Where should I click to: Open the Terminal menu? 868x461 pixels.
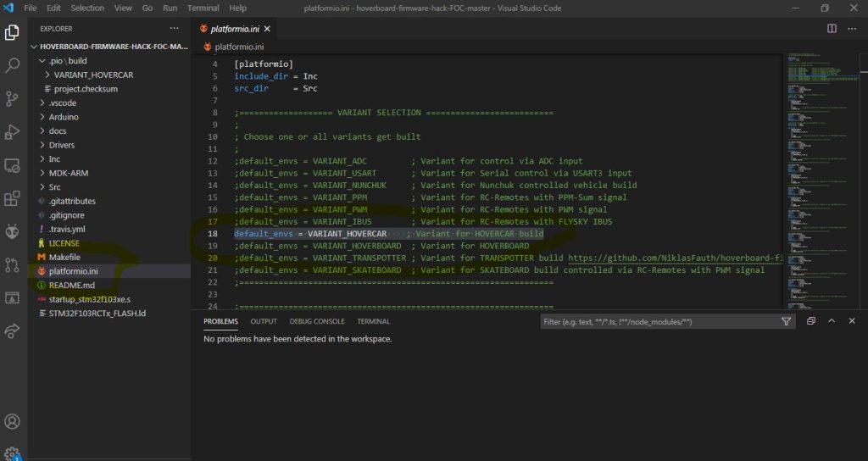coord(203,8)
